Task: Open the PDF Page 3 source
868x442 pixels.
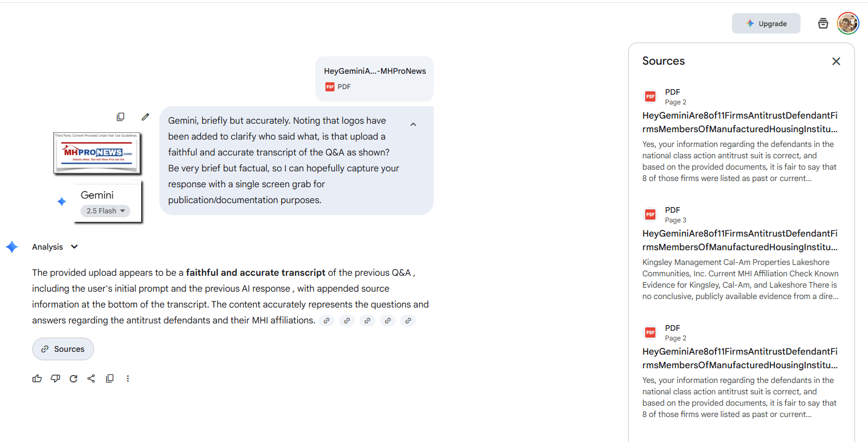Action: [x=740, y=240]
